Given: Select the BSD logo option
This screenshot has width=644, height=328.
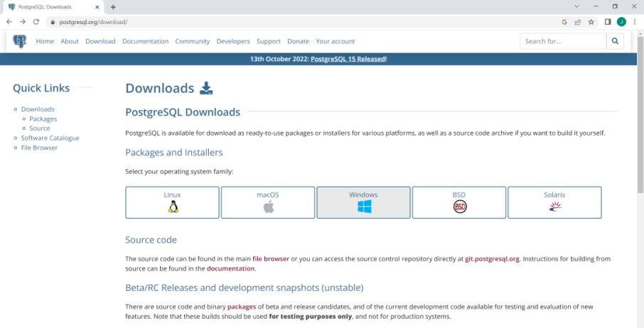Looking at the screenshot, I should pos(459,202).
